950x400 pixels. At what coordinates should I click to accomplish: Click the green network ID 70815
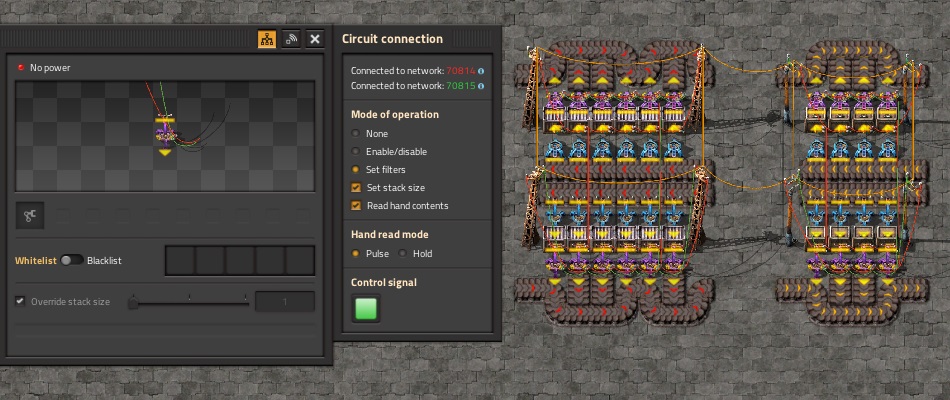tap(460, 86)
